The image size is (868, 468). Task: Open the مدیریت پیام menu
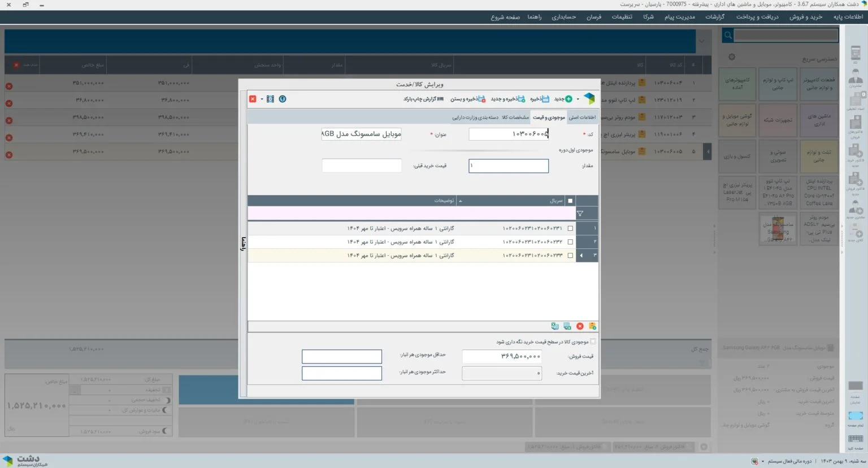coord(680,17)
